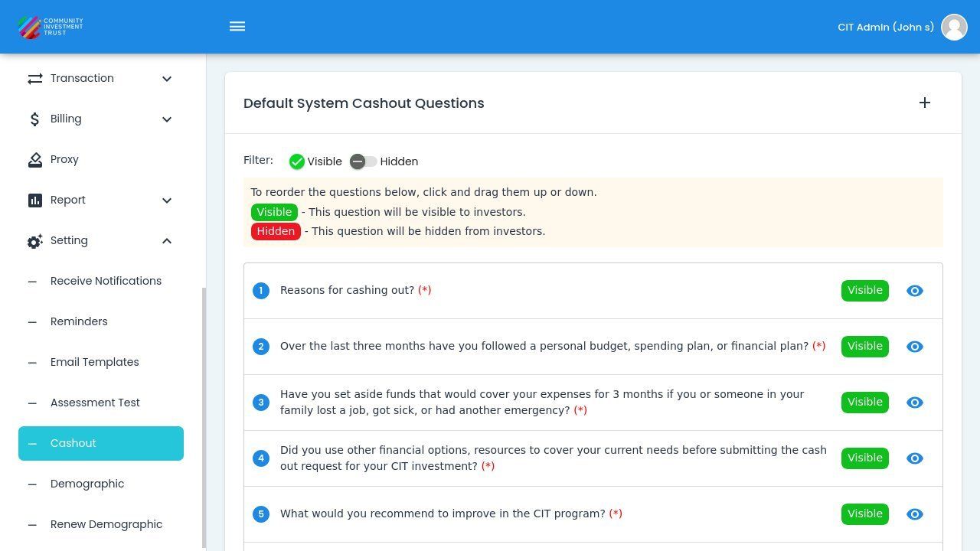Collapse the Setting menu chevron

(x=167, y=241)
